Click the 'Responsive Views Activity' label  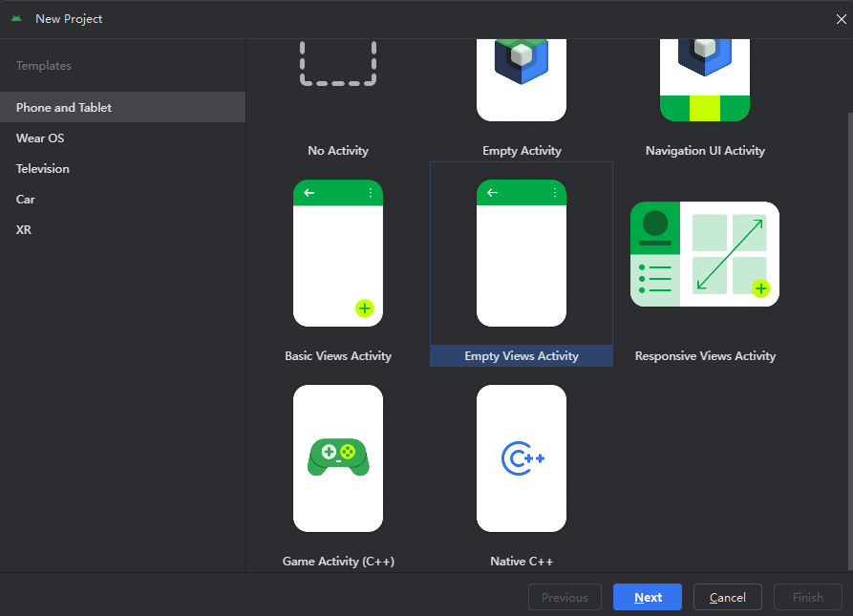click(x=705, y=356)
